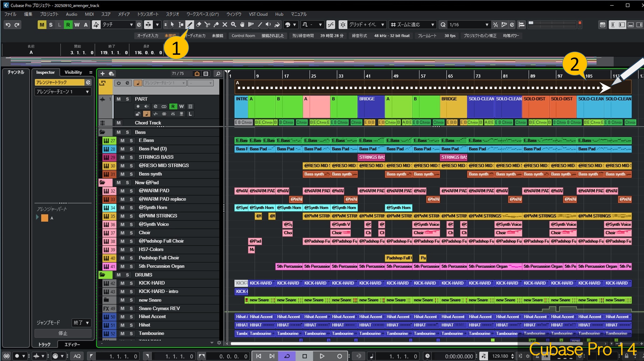The image size is (644, 361).
Task: Open the track search magnifier
Action: coord(218,73)
